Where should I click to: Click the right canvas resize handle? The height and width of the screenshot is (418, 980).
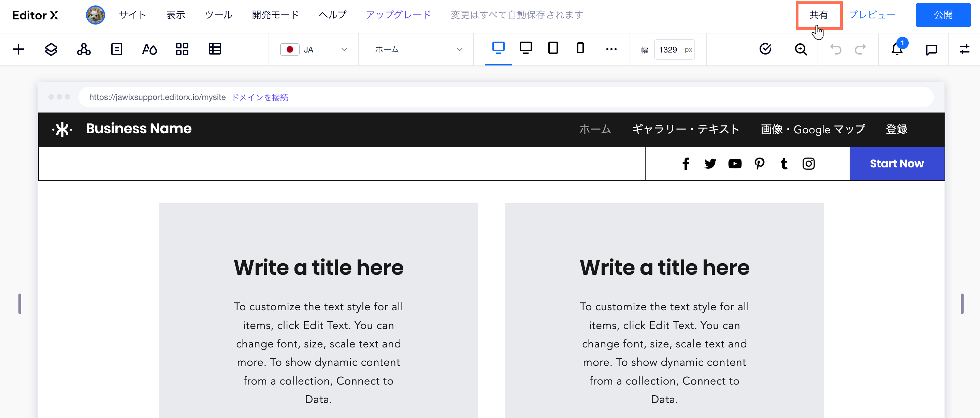coord(962,304)
